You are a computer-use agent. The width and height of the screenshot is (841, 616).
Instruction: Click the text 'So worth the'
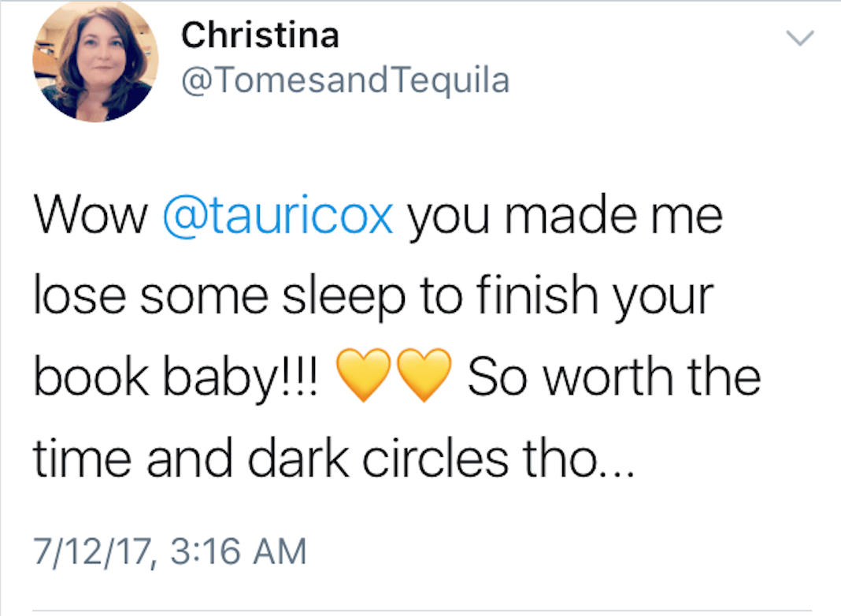[614, 376]
